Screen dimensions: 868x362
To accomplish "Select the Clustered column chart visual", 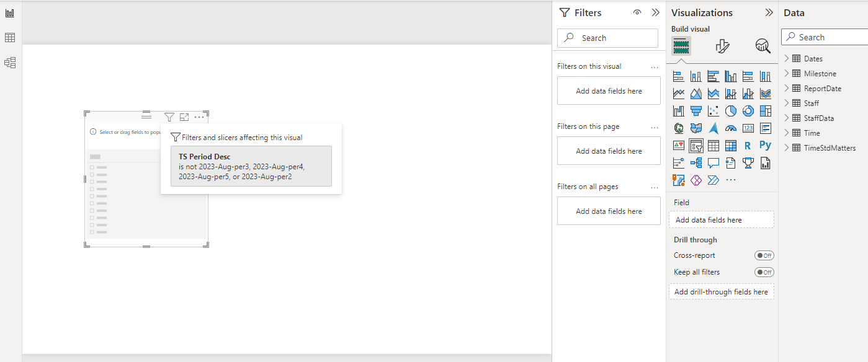I will (731, 76).
